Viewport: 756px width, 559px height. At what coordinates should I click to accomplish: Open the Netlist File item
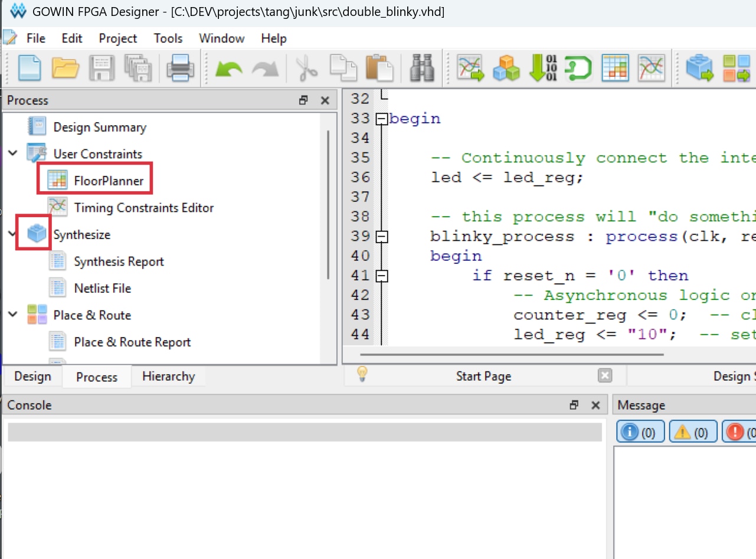[103, 288]
